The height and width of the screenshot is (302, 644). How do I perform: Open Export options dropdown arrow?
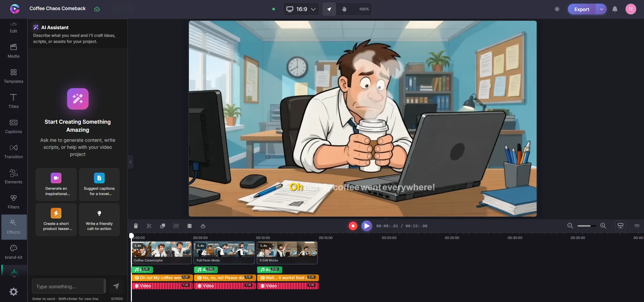[x=601, y=9]
